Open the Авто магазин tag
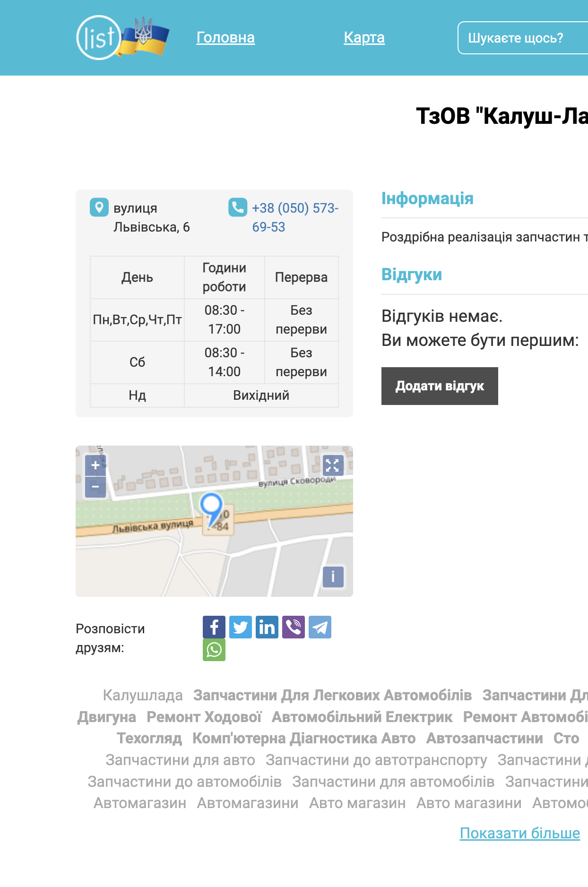588x887 pixels. tap(357, 803)
